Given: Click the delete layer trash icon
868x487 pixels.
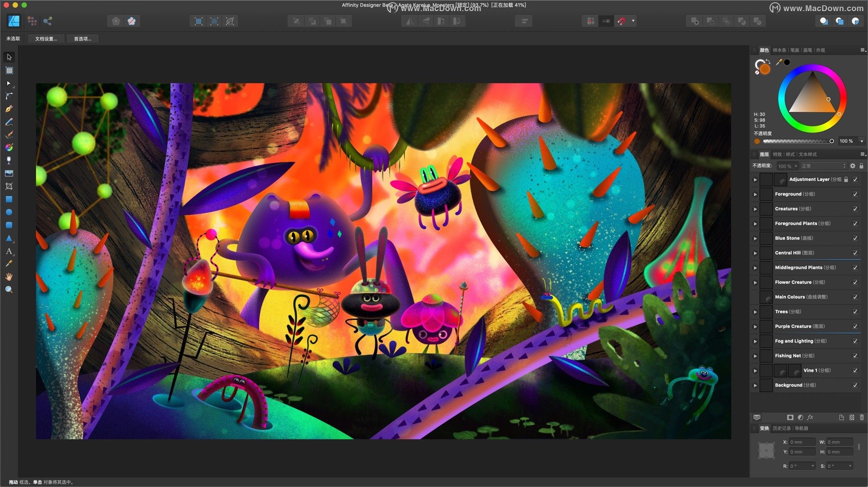Looking at the screenshot, I should [862, 417].
